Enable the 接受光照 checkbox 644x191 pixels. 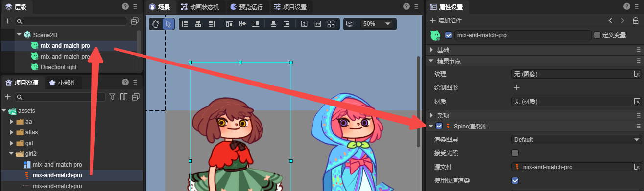tap(515, 153)
